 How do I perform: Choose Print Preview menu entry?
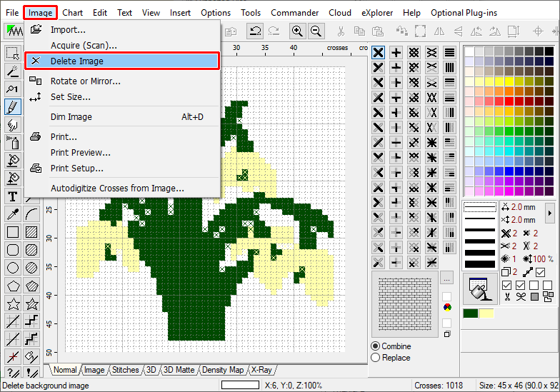[x=121, y=153]
